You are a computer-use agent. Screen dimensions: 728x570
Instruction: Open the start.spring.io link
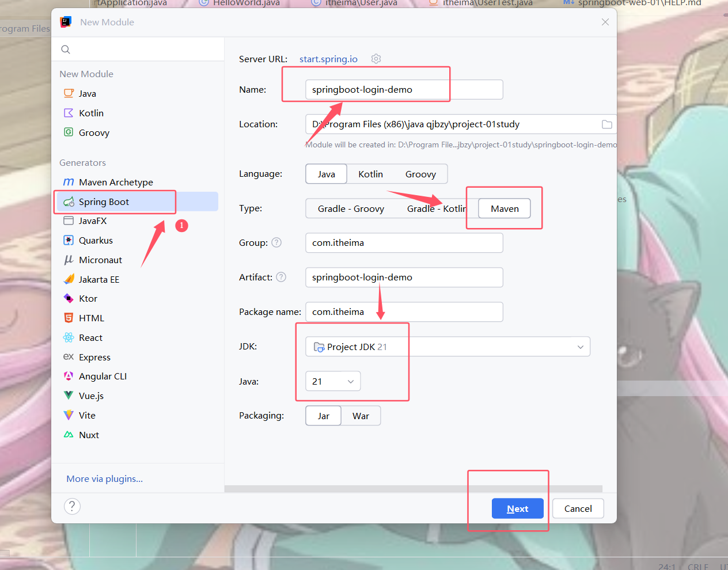[328, 59]
